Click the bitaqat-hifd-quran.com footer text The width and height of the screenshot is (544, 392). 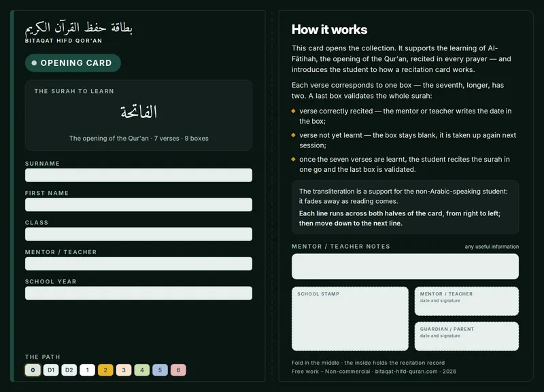406,371
